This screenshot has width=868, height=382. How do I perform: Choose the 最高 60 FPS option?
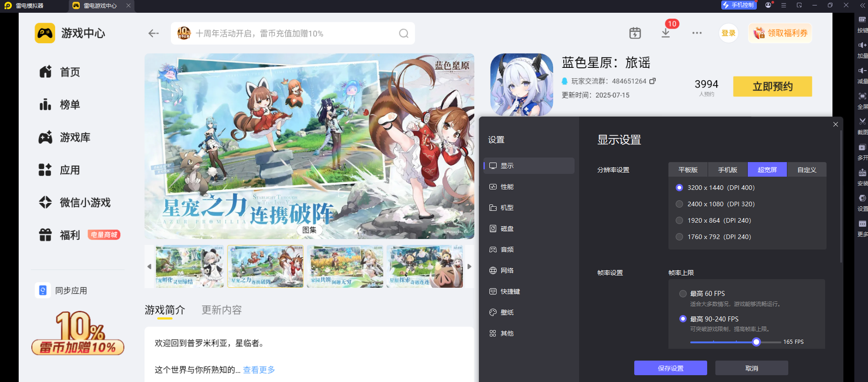(683, 294)
